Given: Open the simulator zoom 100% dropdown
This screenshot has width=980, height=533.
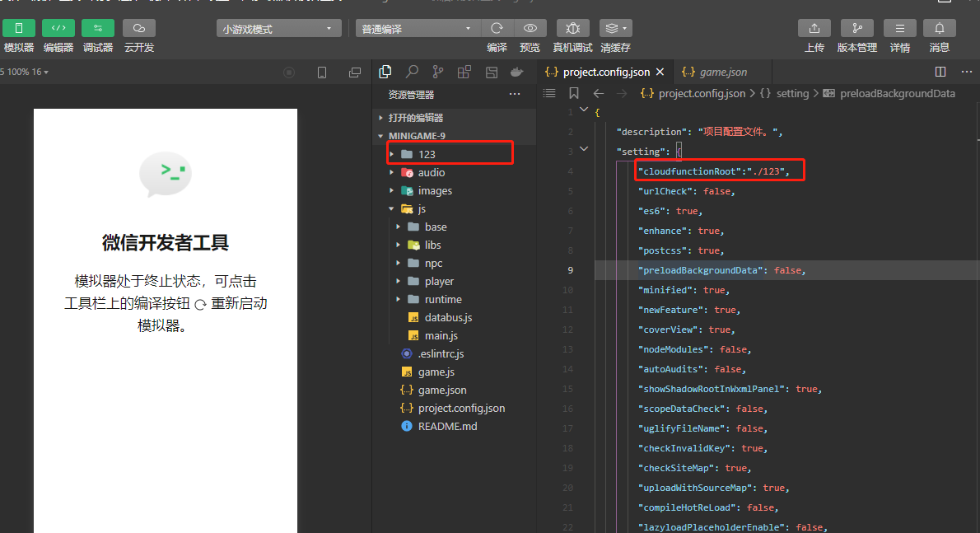Looking at the screenshot, I should [25, 72].
